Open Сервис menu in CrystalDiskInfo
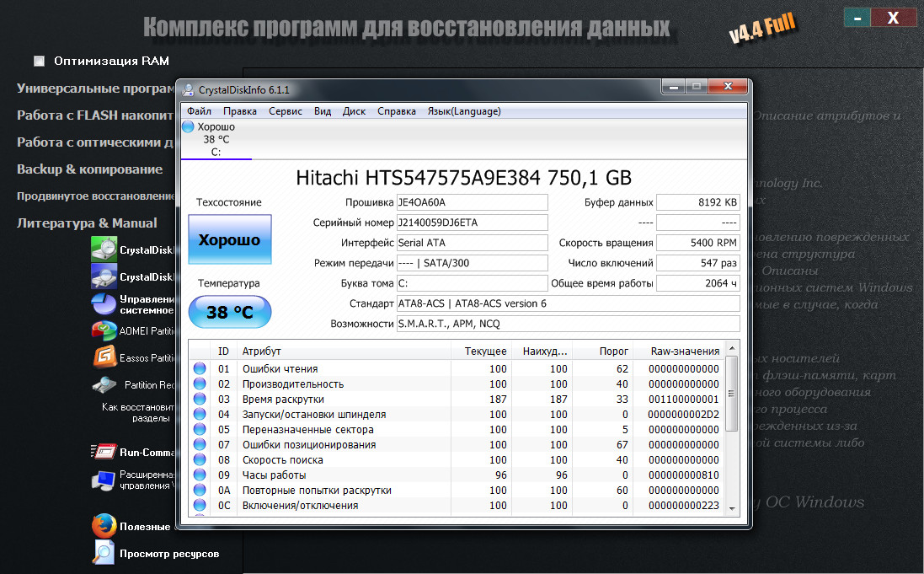The height and width of the screenshot is (574, 924). pos(286,111)
